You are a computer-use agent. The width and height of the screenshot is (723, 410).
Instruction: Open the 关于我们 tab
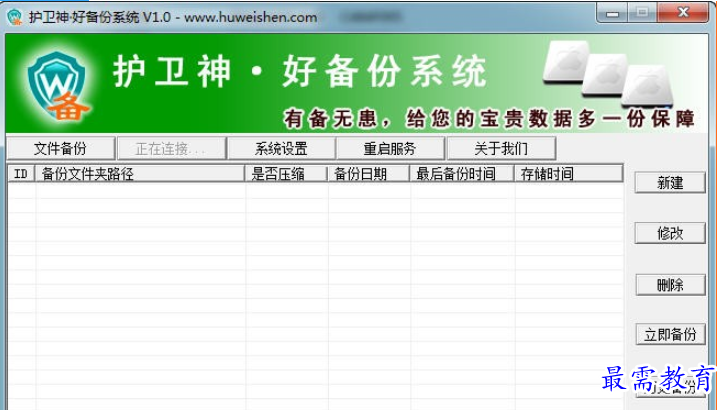click(x=501, y=149)
